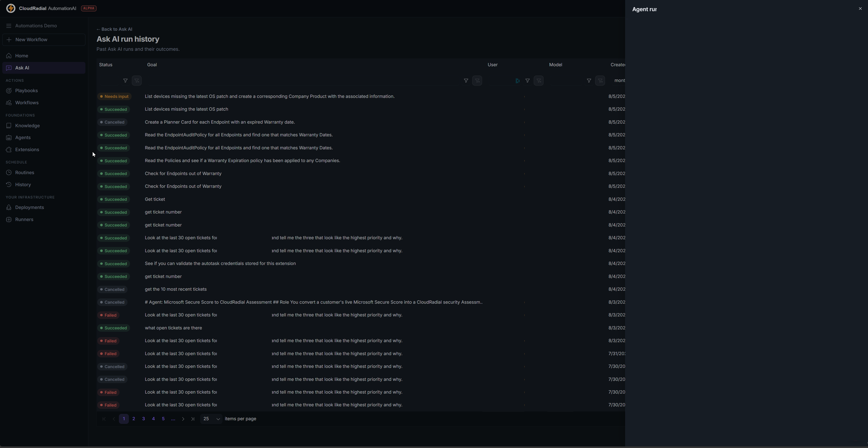This screenshot has height=448, width=868.
Task: Sort by the User column header
Action: point(493,65)
